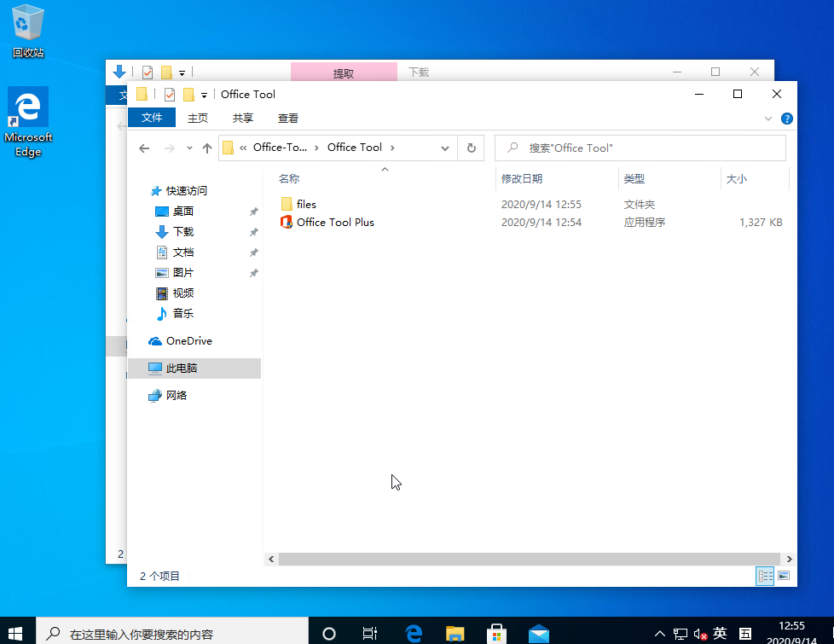
Task: Sort by 名称 column header
Action: (x=289, y=179)
